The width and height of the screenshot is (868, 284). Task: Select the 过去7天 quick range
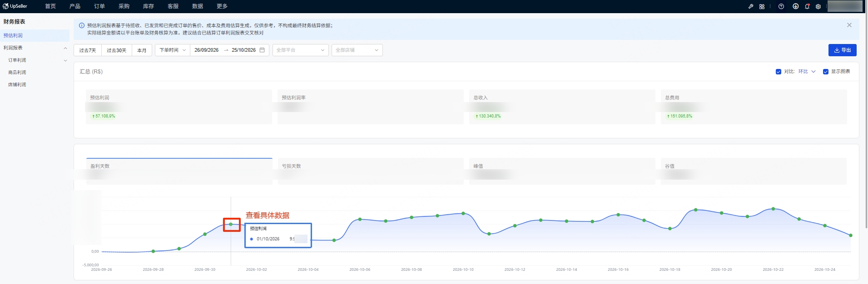(x=88, y=50)
